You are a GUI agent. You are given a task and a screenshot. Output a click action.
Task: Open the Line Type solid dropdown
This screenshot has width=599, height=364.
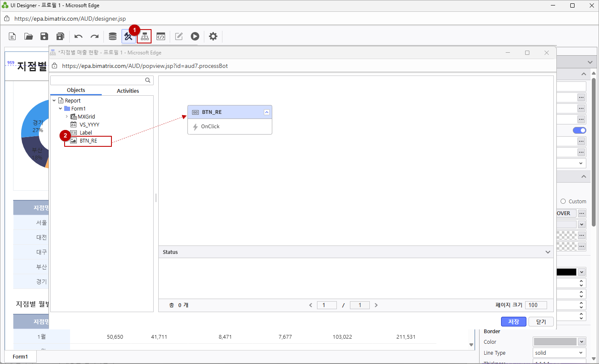[x=559, y=353]
